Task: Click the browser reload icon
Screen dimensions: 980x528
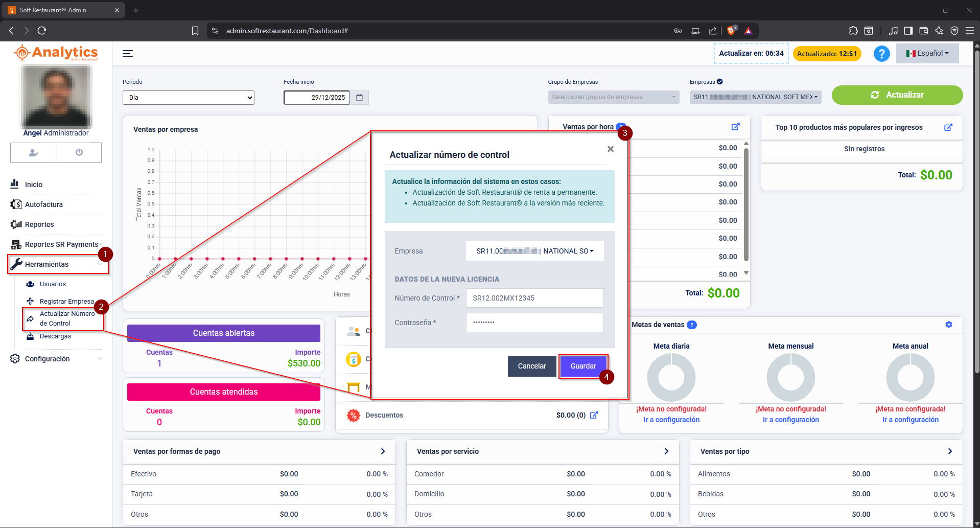Action: pyautogui.click(x=42, y=31)
